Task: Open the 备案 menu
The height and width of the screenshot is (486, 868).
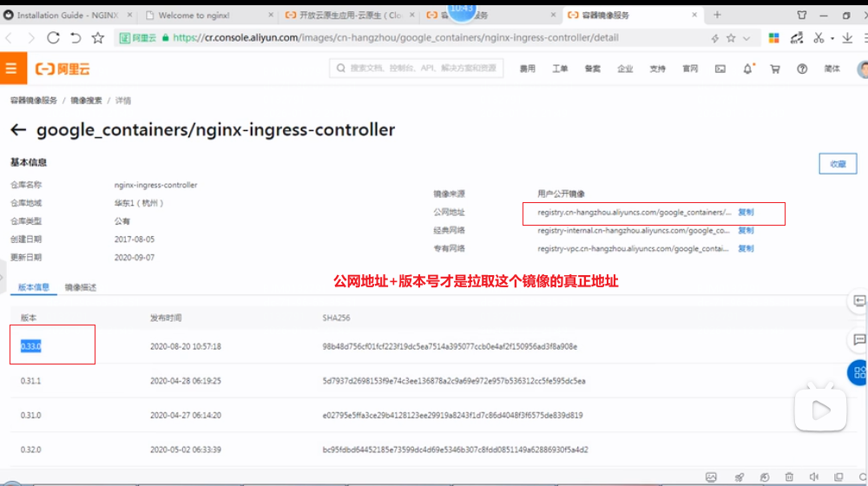Action: [592, 69]
